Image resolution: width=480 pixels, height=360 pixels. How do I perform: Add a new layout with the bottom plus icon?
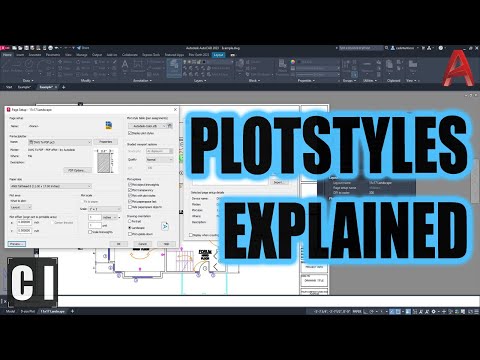click(72, 311)
